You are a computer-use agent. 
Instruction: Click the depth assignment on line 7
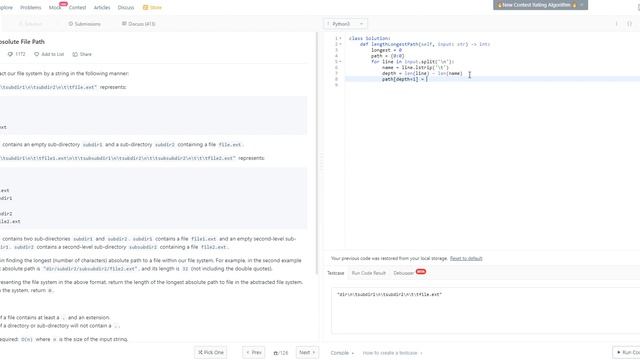point(422,73)
